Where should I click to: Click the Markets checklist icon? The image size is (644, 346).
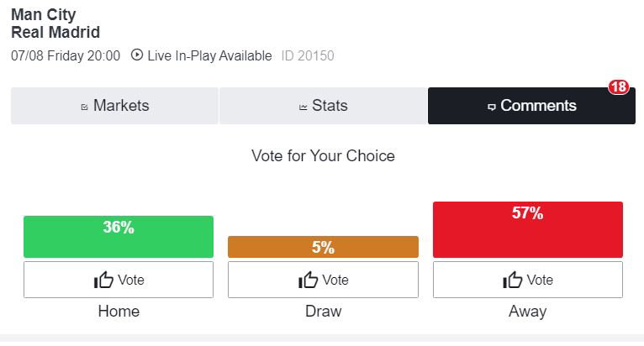click(84, 107)
